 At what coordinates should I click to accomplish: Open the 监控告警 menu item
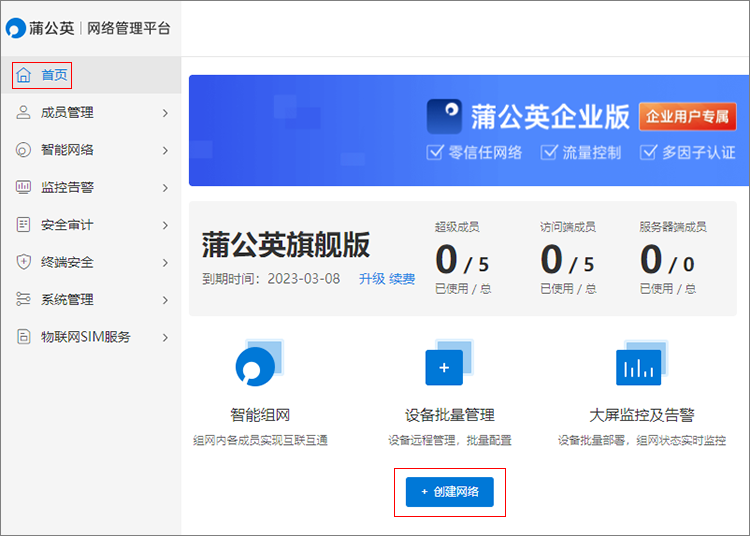tap(91, 187)
